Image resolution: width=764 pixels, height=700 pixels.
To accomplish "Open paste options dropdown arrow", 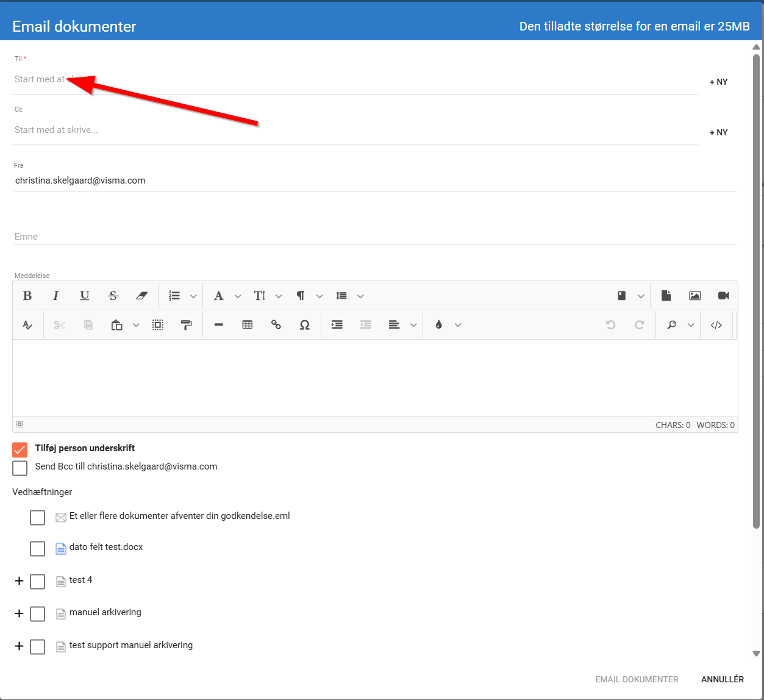I will pos(136,326).
